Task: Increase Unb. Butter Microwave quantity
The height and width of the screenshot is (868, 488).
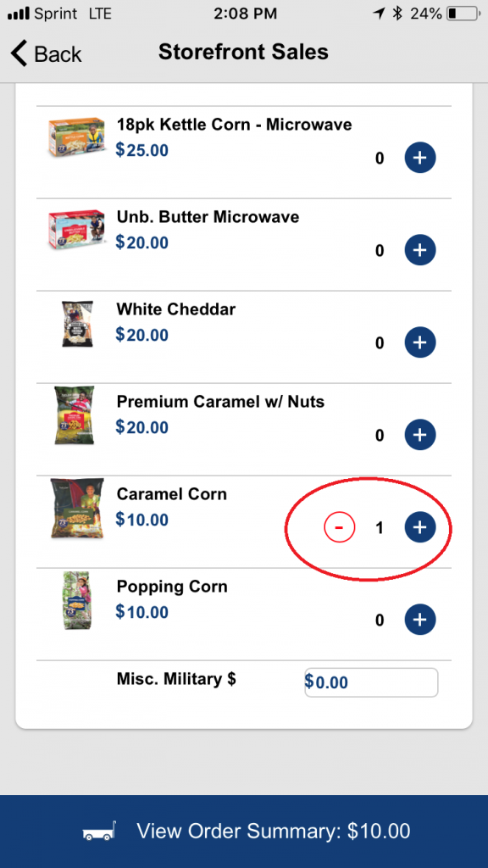Action: pos(420,250)
